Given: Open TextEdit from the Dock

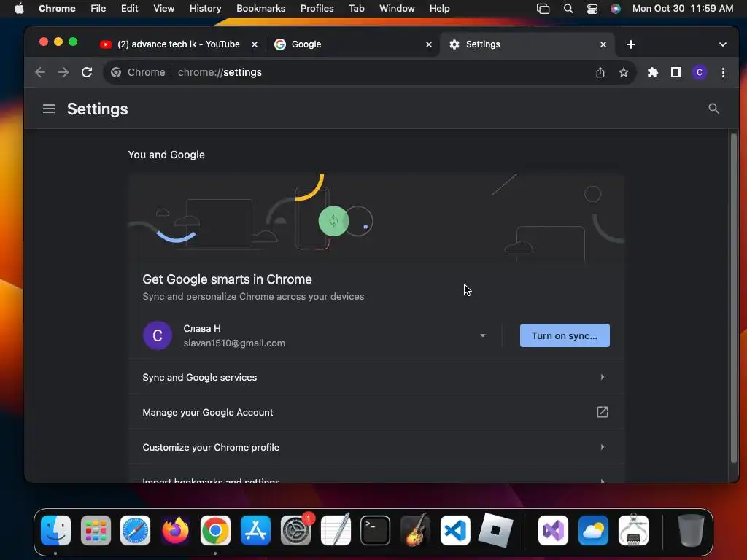Looking at the screenshot, I should click(x=336, y=530).
